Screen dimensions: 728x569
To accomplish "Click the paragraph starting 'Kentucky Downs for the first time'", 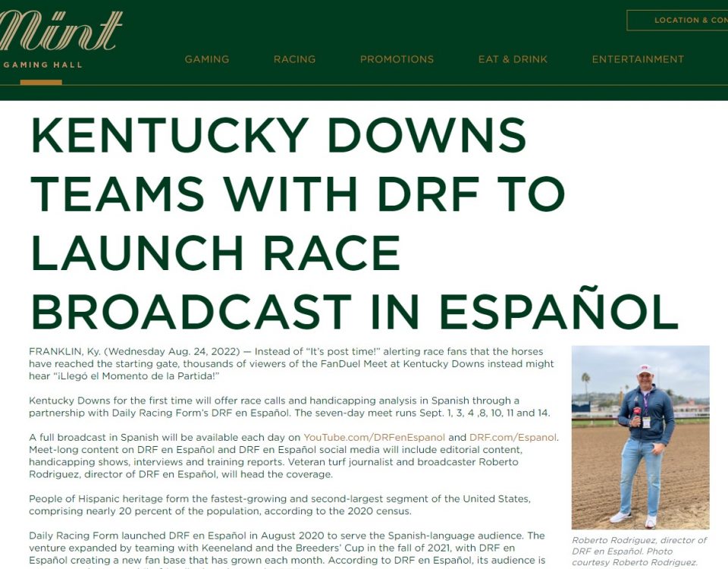I will tap(289, 407).
